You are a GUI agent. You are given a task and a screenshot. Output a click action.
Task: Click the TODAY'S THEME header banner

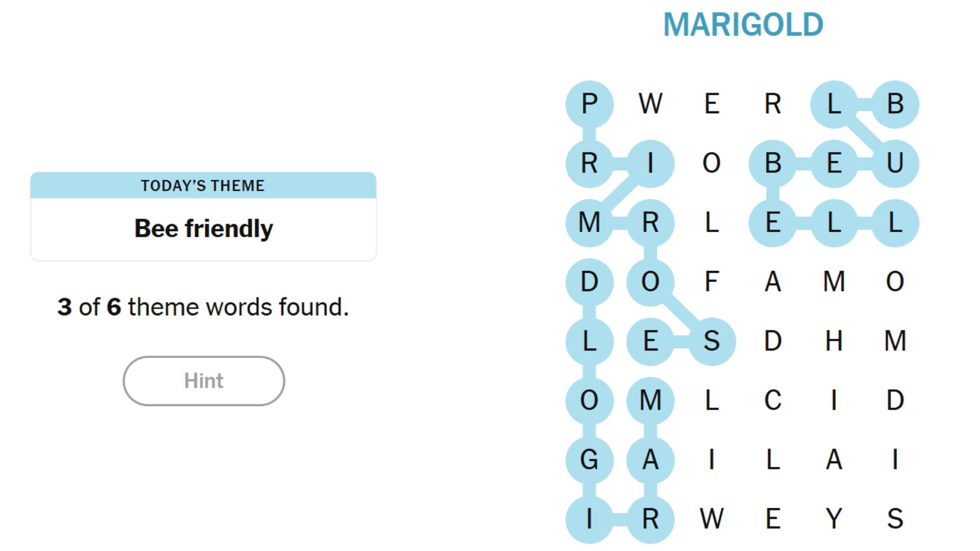[x=203, y=186]
